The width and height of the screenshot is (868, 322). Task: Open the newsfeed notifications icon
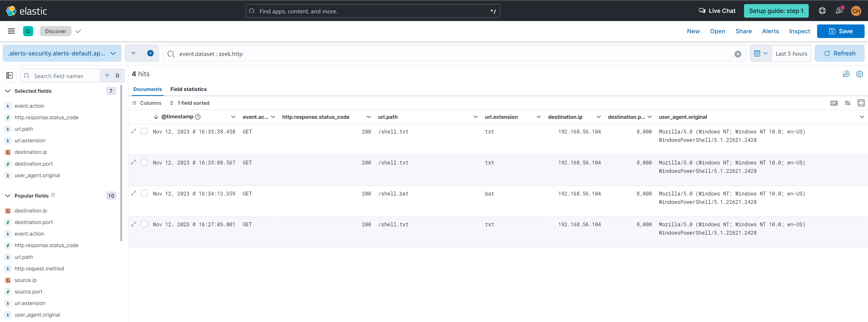coord(839,11)
